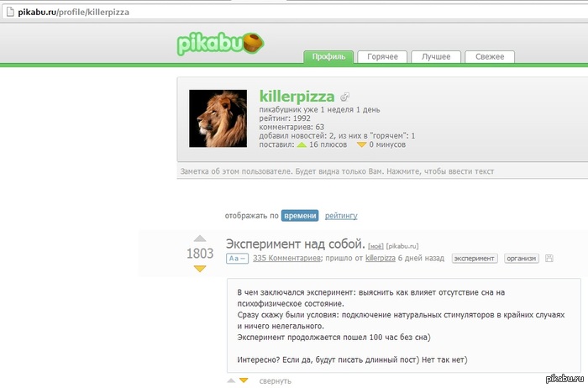
Task: Click the lion avatar thumbnail
Action: 218,118
